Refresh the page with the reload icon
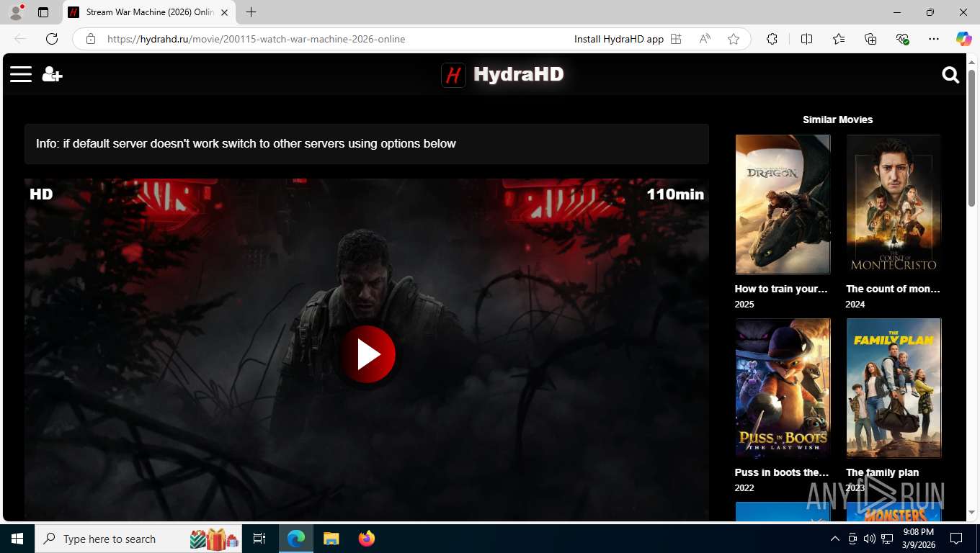 coord(52,39)
